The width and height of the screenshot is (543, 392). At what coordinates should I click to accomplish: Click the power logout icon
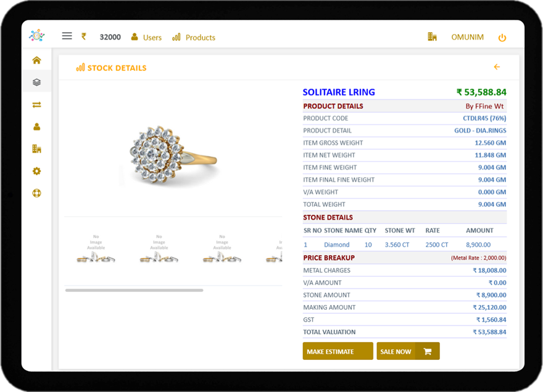tap(502, 38)
